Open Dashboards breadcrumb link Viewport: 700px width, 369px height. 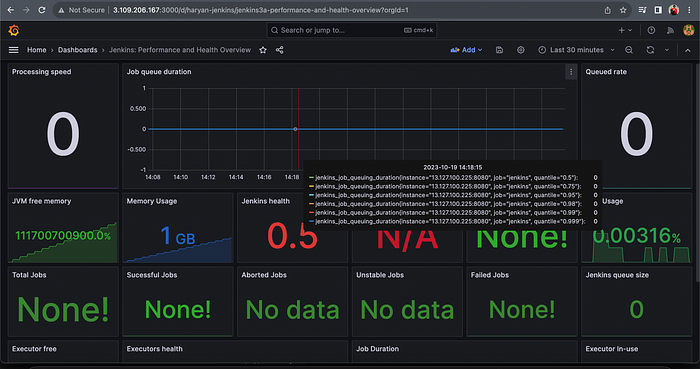[x=77, y=50]
